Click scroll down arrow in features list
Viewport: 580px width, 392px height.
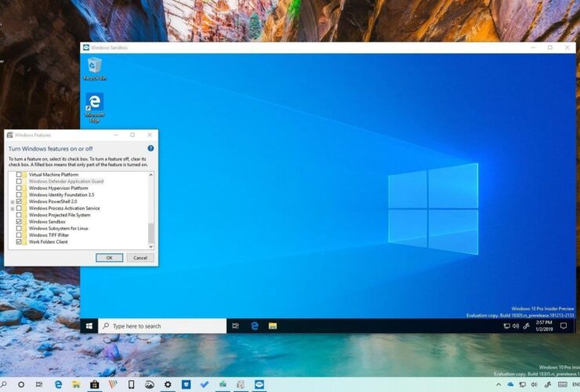[x=151, y=246]
